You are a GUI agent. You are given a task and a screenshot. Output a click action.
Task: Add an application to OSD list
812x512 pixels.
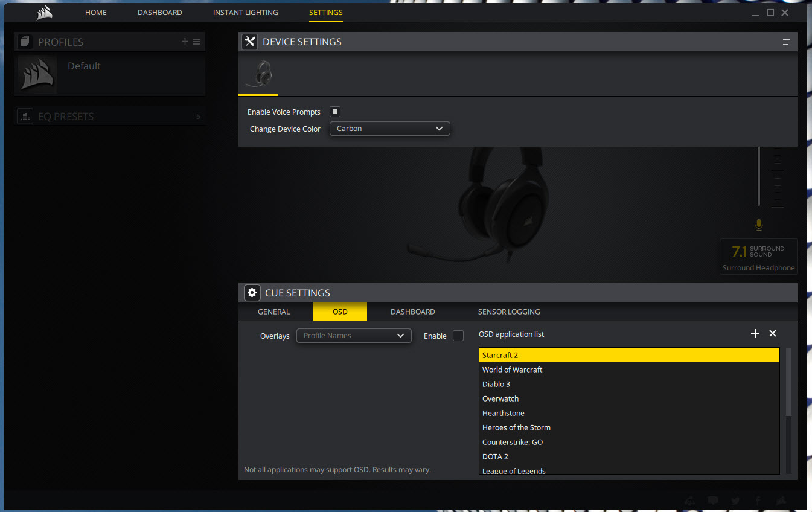coord(755,333)
